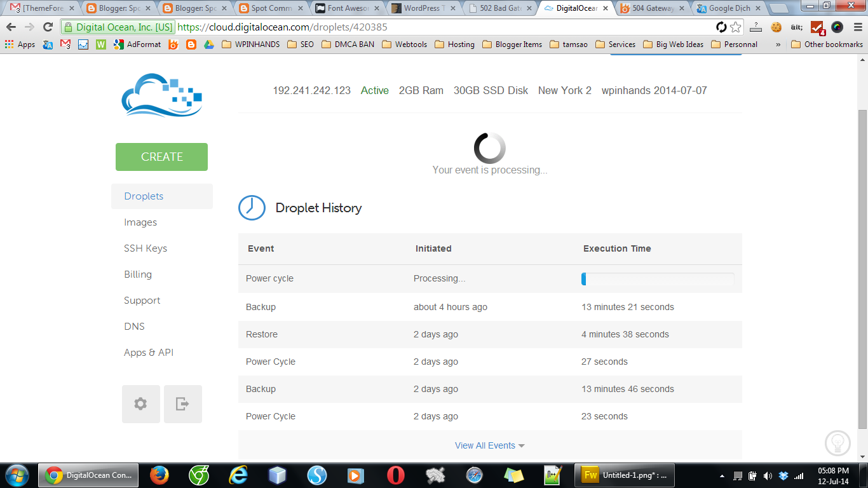868x488 pixels.
Task: Switch to Google Dich tab
Action: 729,8
